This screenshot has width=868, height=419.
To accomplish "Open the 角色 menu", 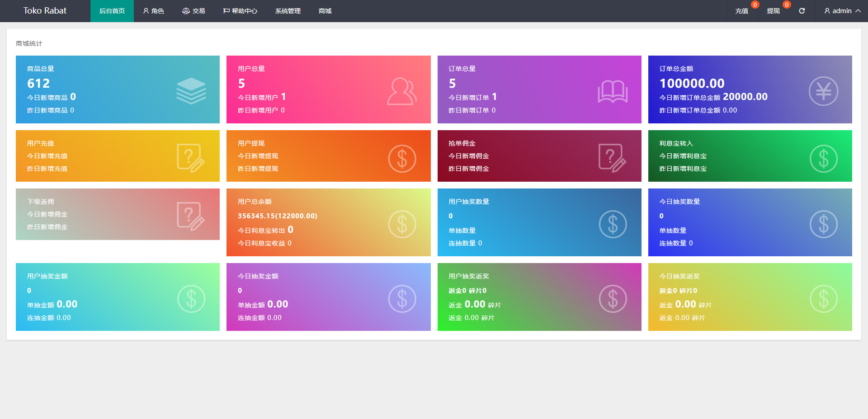I will 154,11.
